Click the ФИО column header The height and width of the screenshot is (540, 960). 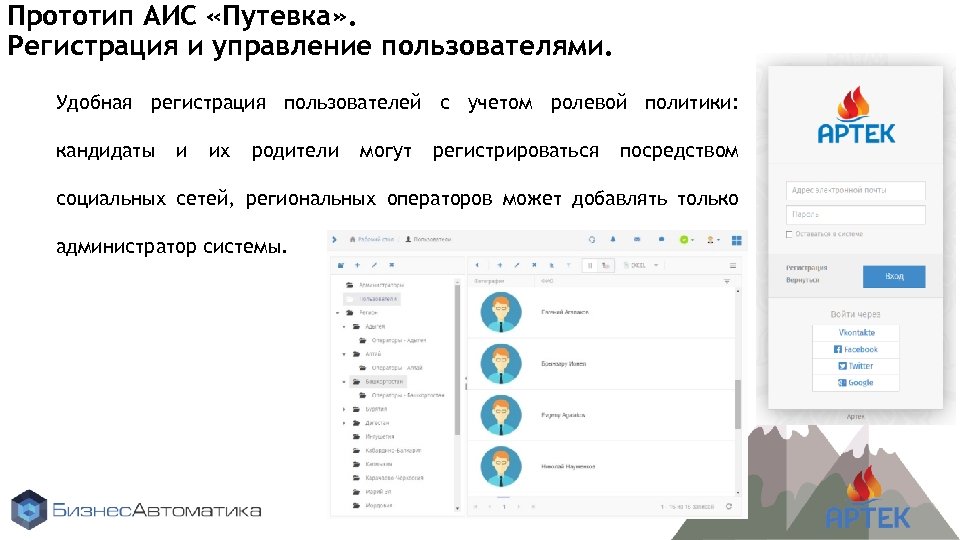[x=547, y=281]
